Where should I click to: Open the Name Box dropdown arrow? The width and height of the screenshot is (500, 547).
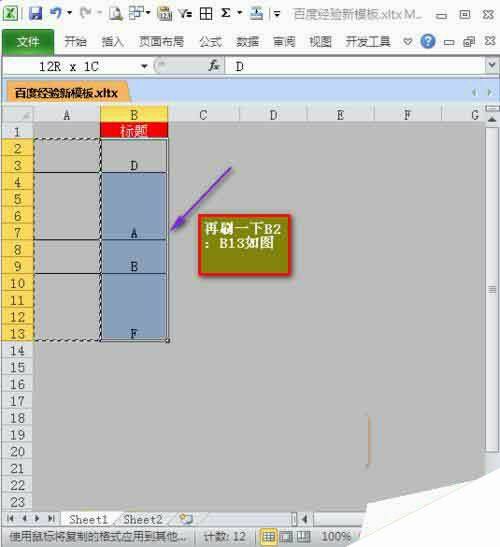coord(144,66)
